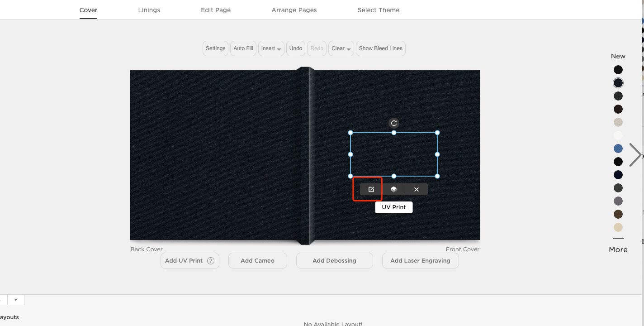644x326 pixels.
Task: Click the Undo button
Action: (x=296, y=48)
